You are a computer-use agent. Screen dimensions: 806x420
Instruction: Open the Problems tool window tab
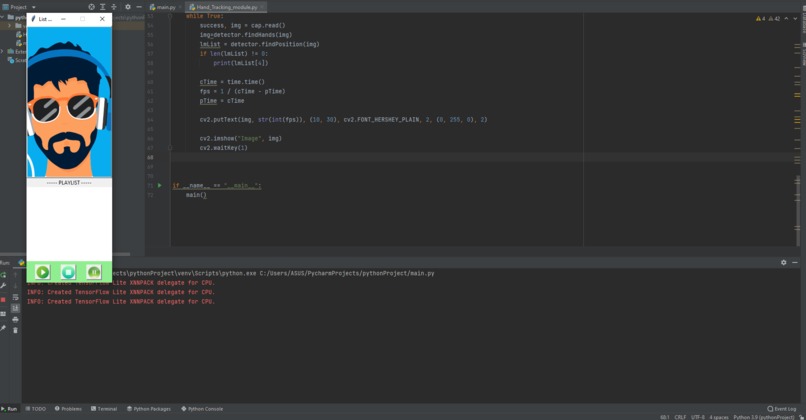pos(68,409)
